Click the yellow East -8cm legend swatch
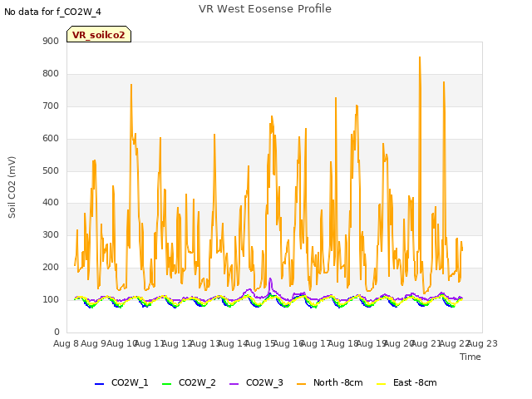This screenshot has width=532, height=399. click(382, 384)
